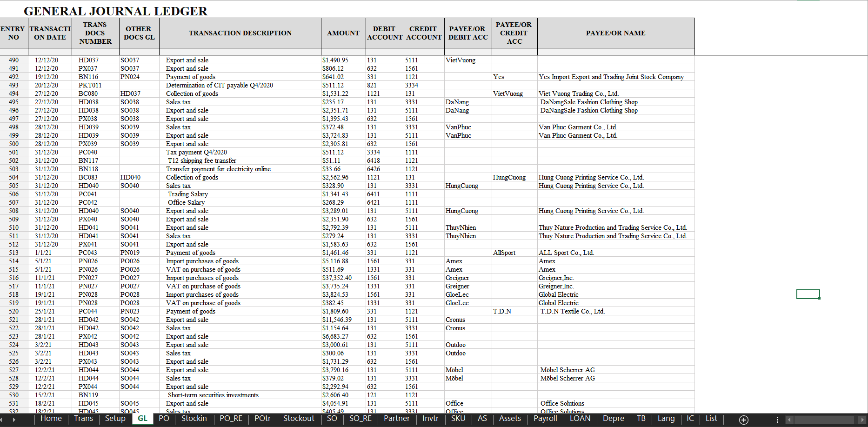868x427 pixels.
Task: Open the Invtr sheet tab
Action: [x=430, y=418]
